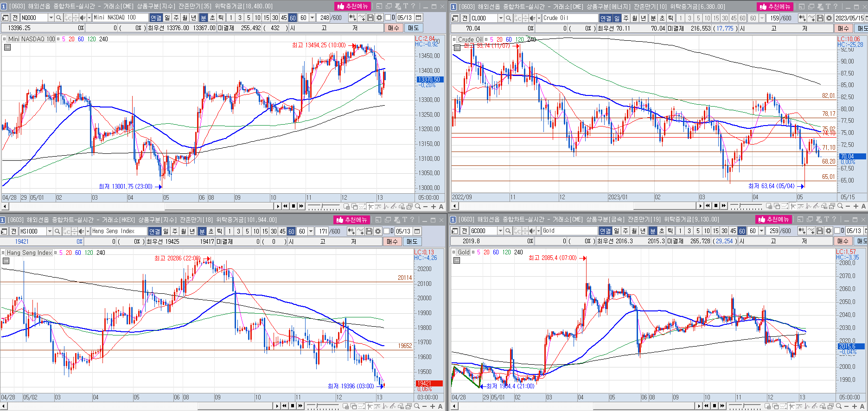Select 월 monthly period in Hang Seng chart
This screenshot has height=411, width=868.
(x=184, y=231)
